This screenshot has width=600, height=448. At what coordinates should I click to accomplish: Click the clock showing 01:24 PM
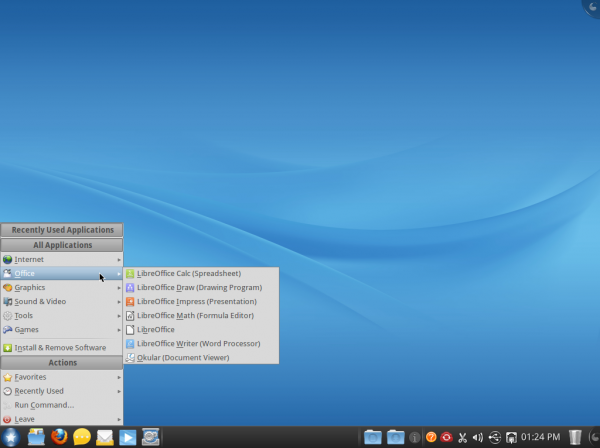click(540, 437)
